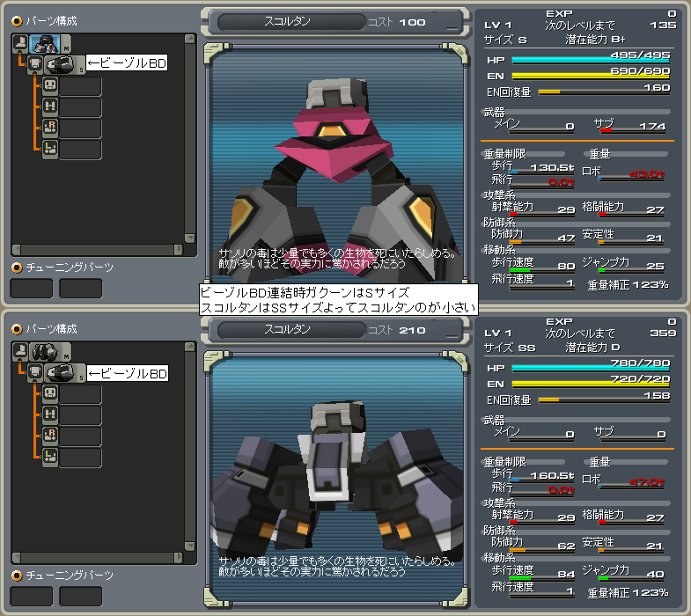Viewport: 691px width, 616px height.
Task: Toggle the upper チューニングパーツ radio indicator
Action: pyautogui.click(x=17, y=267)
